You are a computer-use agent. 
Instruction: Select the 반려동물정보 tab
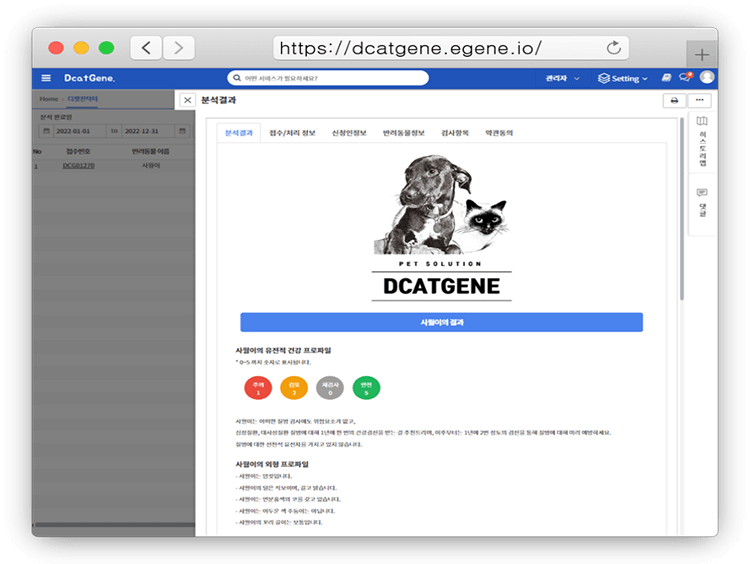(403, 132)
